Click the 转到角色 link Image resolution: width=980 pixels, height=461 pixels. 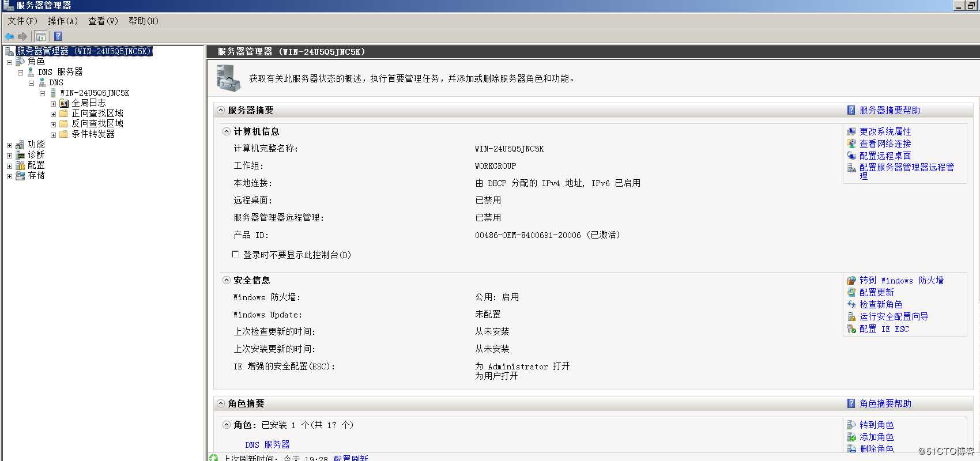click(877, 425)
